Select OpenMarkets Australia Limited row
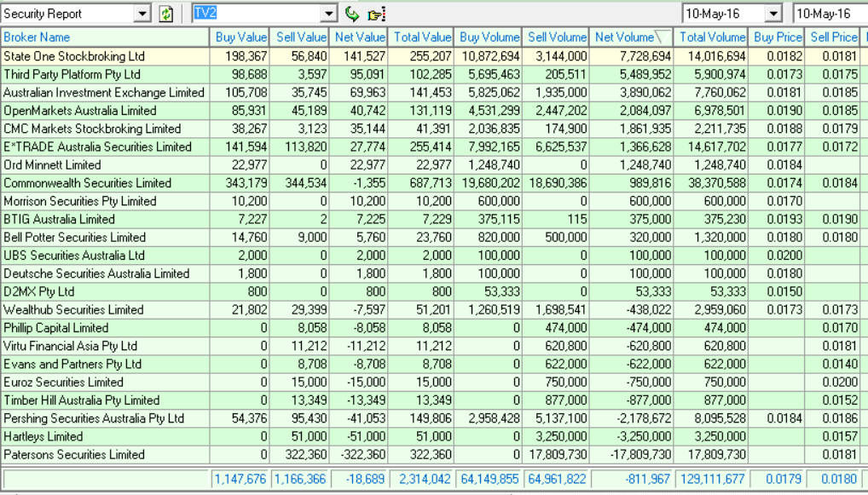Screen dimensions: 868x495 click(434, 111)
